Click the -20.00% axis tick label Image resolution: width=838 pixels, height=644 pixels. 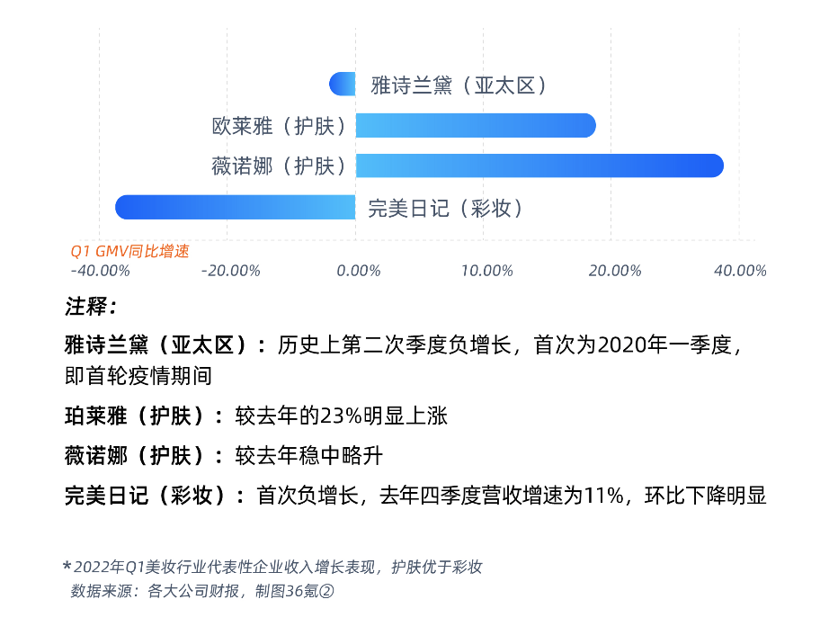click(x=231, y=271)
